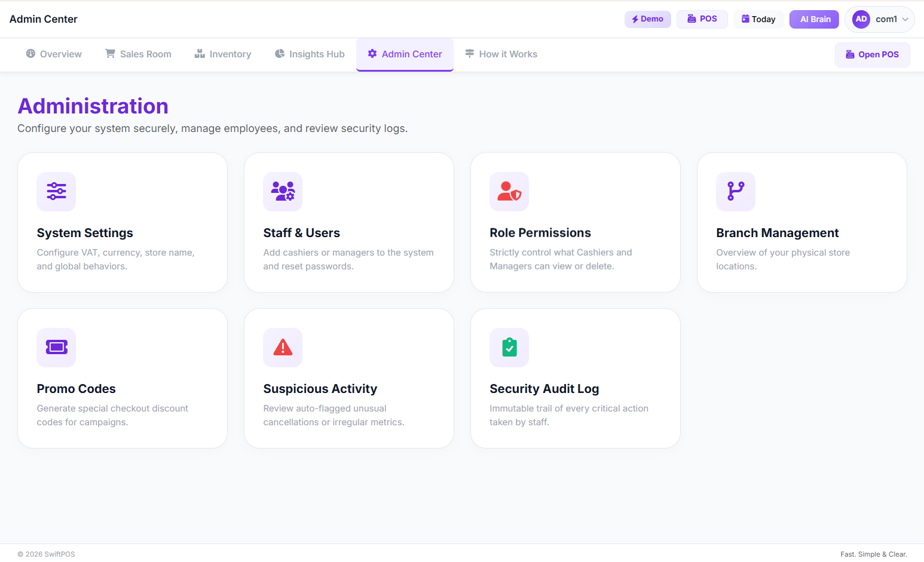Click the Admin Center title at top left
Viewport: 924px width, 562px height.
point(44,19)
